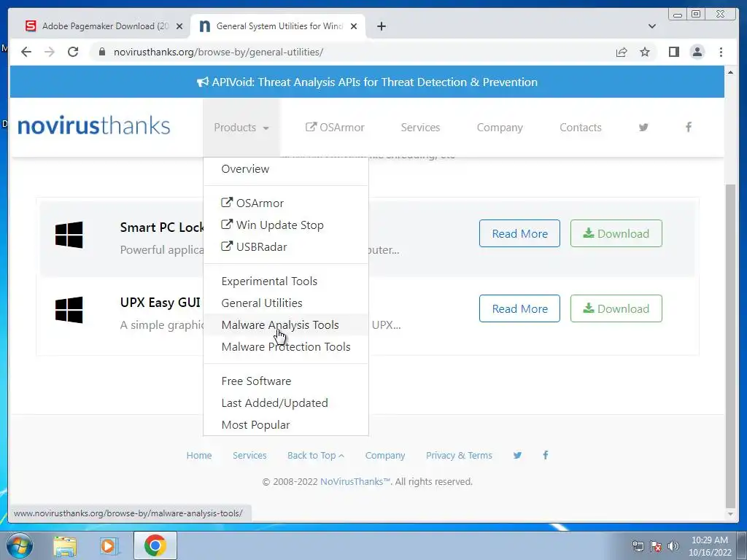
Task: Open the tab search chevron
Action: click(x=652, y=26)
